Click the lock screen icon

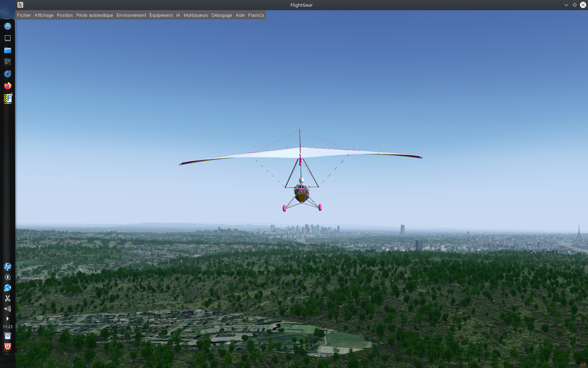8,336
